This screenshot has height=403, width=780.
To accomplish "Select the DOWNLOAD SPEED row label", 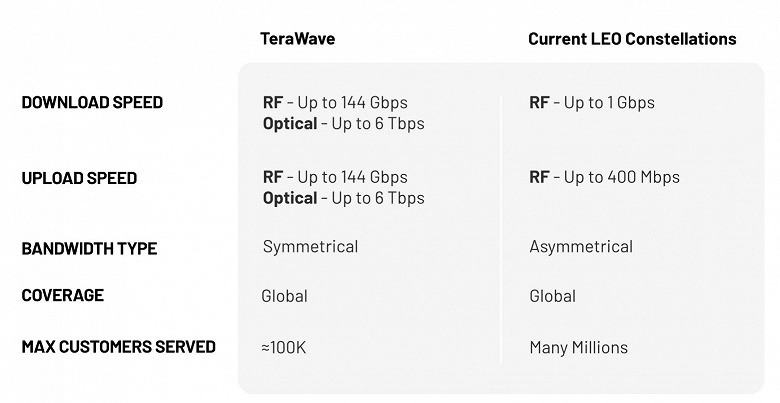I will click(x=93, y=102).
